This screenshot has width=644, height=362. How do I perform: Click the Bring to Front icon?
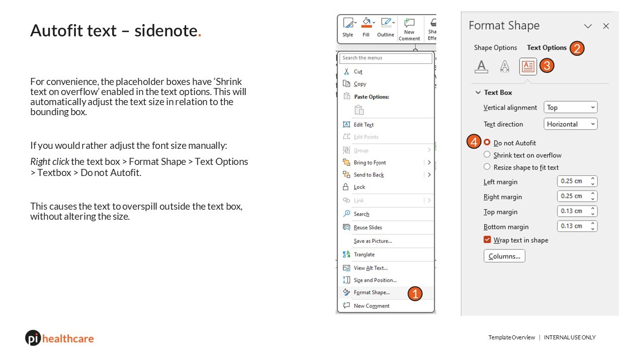point(346,162)
